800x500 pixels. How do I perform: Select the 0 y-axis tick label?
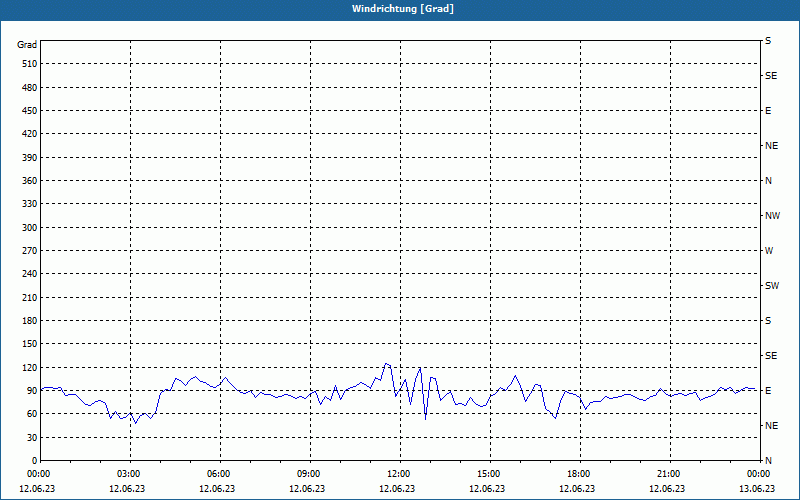[x=34, y=460]
